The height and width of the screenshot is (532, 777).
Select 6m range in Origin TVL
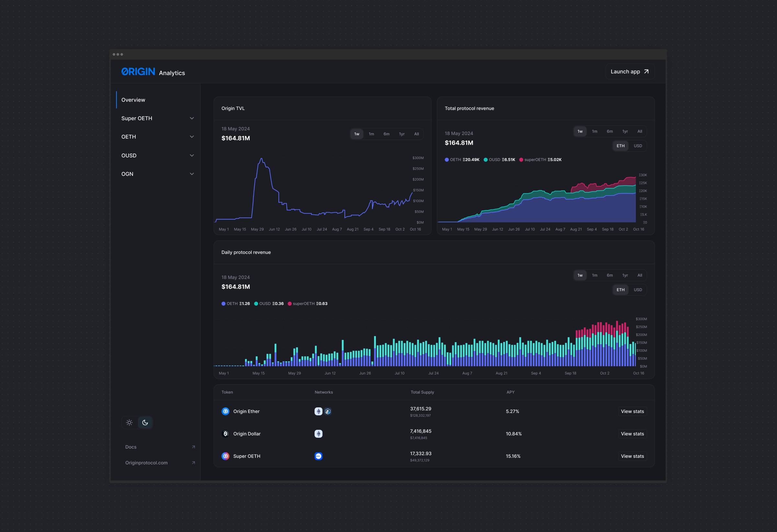[x=386, y=134]
